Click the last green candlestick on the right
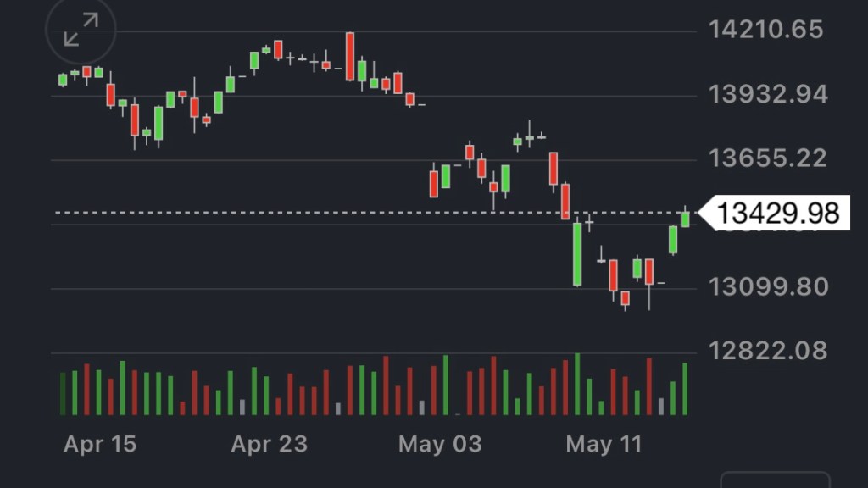The width and height of the screenshot is (868, 488). [685, 218]
